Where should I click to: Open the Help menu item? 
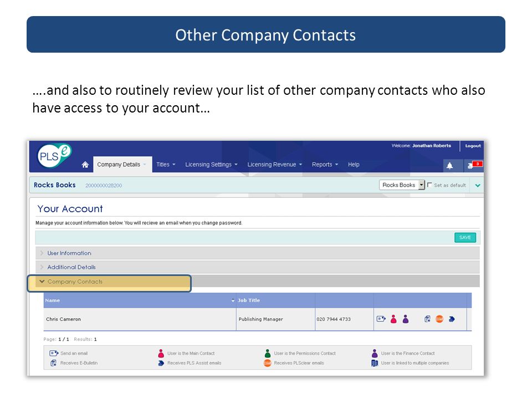[x=354, y=165]
